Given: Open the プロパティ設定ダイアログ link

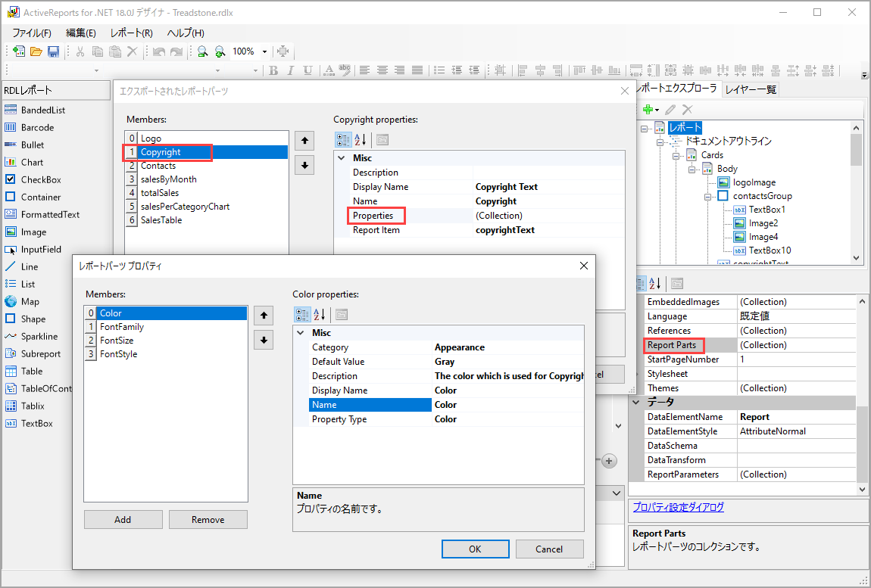Looking at the screenshot, I should 679,507.
